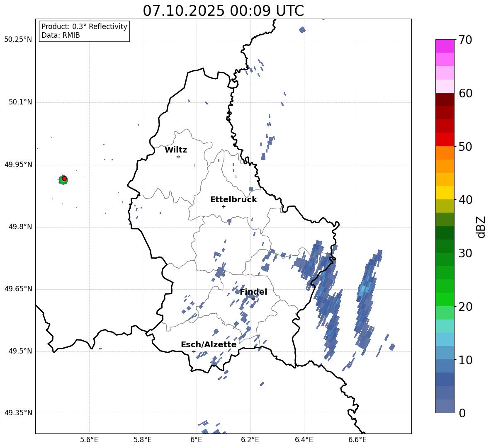
Task: Click the 49.8°N latitude label
Action: (x=20, y=227)
